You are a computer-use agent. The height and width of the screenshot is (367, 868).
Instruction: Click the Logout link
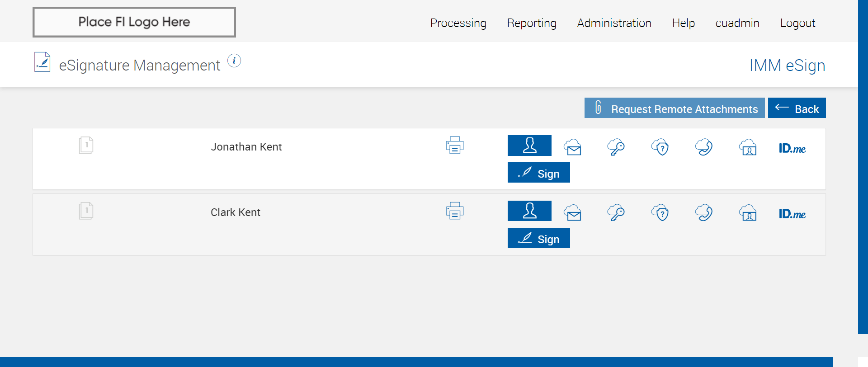pyautogui.click(x=797, y=23)
